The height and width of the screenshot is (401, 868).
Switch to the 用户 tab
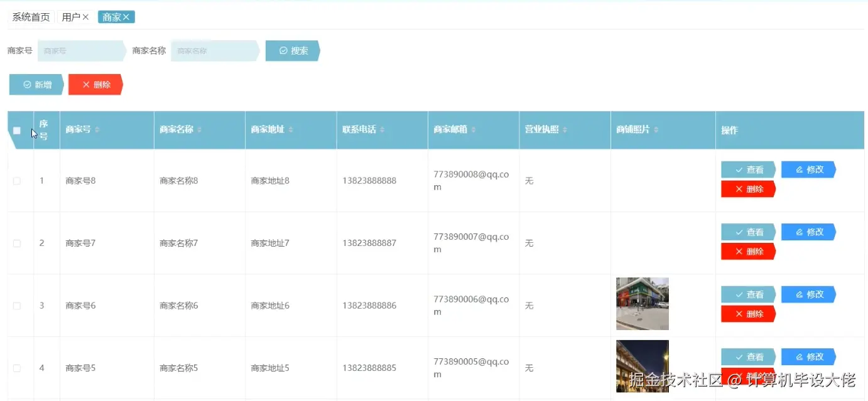tap(71, 17)
